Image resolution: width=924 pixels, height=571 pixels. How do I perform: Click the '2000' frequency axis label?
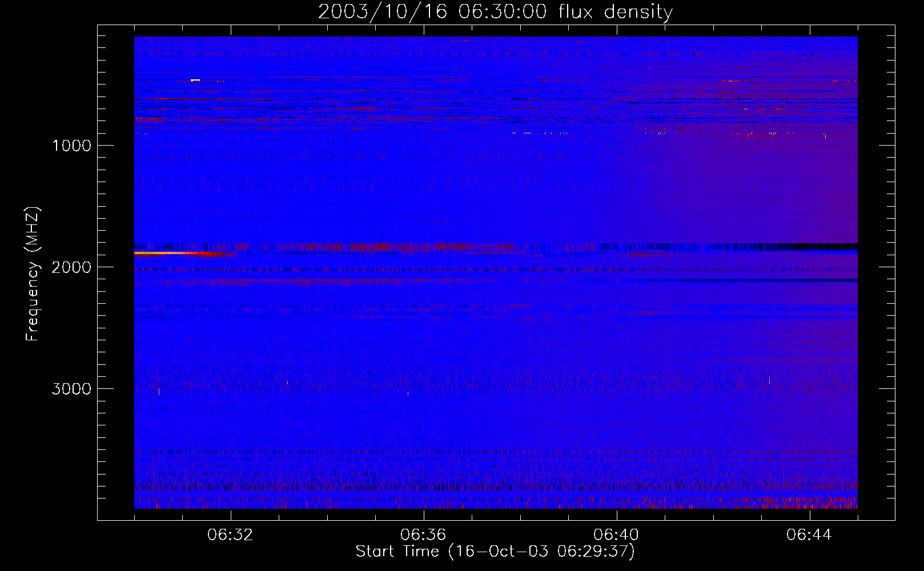pyautogui.click(x=71, y=267)
